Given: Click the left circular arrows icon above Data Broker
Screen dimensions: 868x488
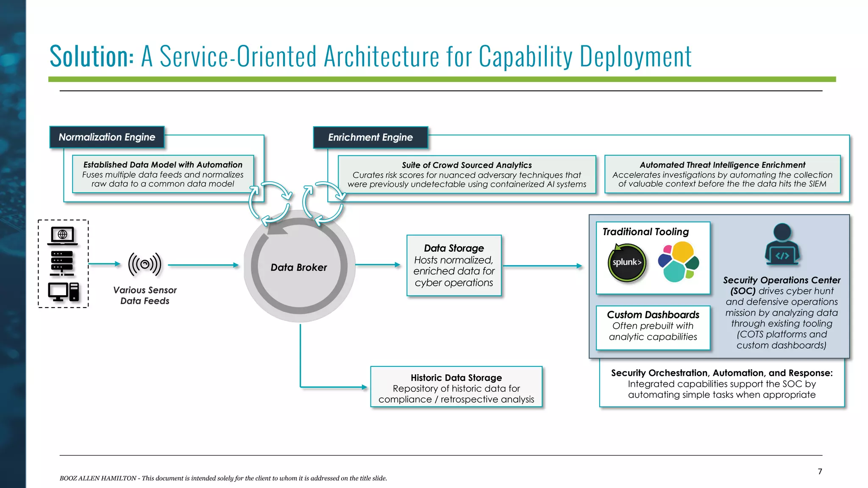Looking at the screenshot, I should 270,203.
